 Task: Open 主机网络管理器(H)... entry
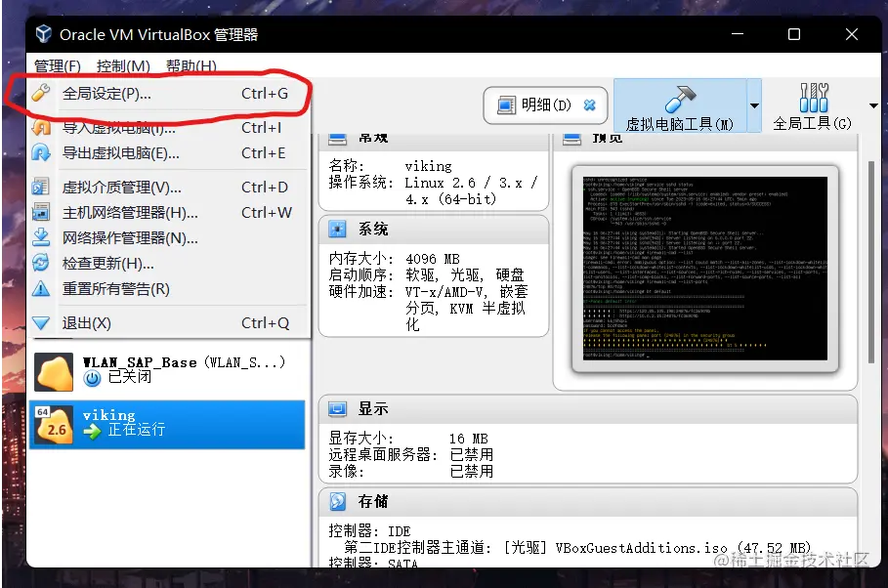tap(168, 212)
